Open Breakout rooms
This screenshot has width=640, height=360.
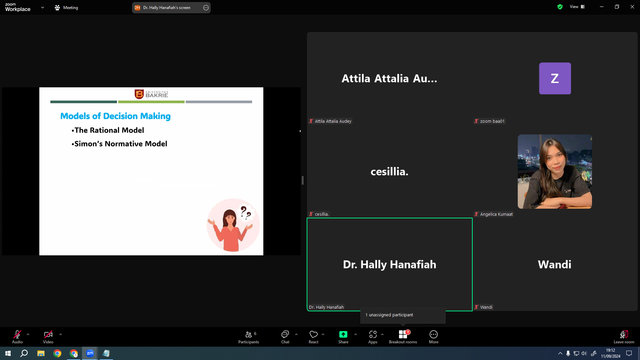point(403,337)
